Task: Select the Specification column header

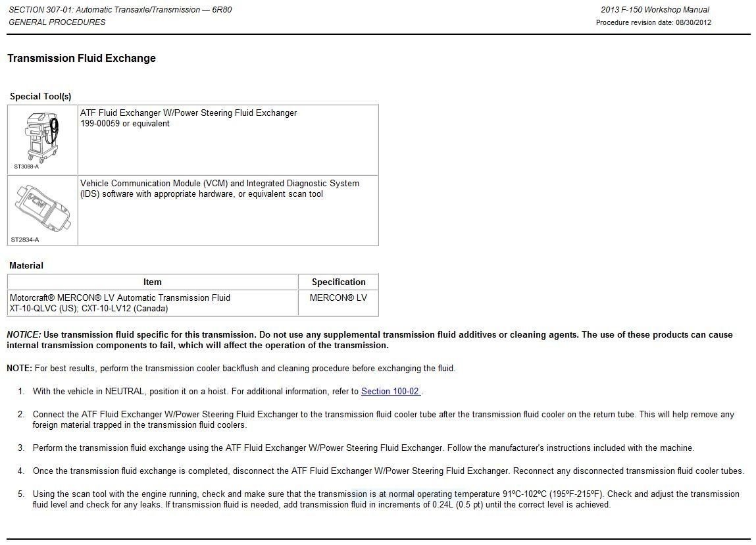Action: [x=338, y=282]
